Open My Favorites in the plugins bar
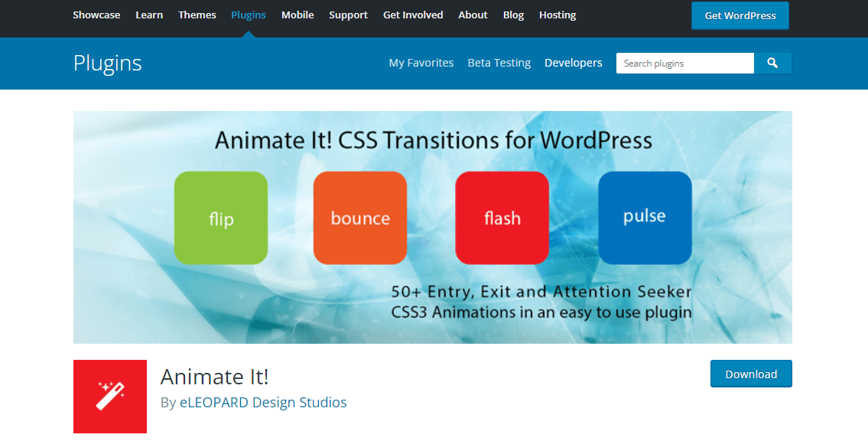Viewport: 868px width, 441px height. coord(421,63)
